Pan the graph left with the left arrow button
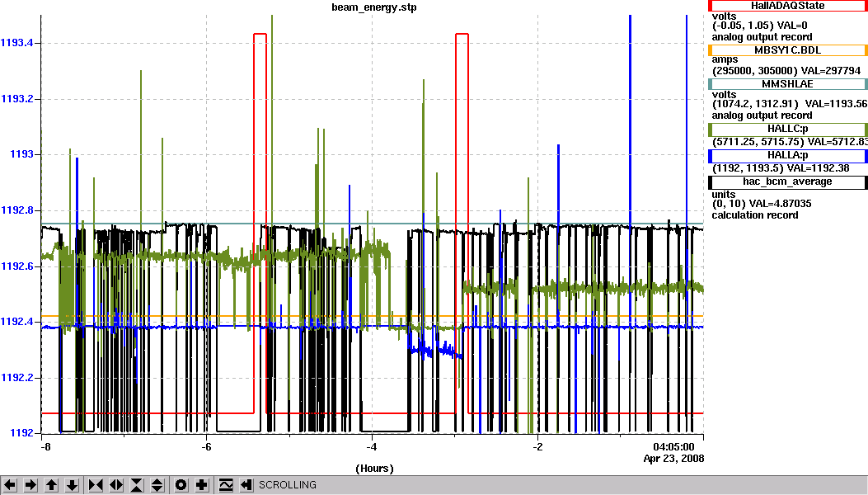Viewport: 868px width, 495px height. [10, 485]
